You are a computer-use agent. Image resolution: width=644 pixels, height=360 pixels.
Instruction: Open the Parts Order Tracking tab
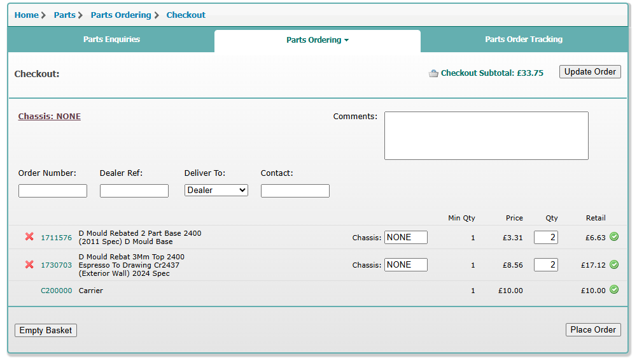(x=523, y=40)
